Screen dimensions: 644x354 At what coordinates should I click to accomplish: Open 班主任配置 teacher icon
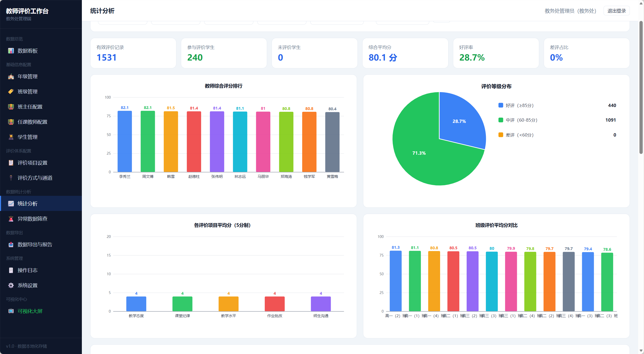point(11,107)
